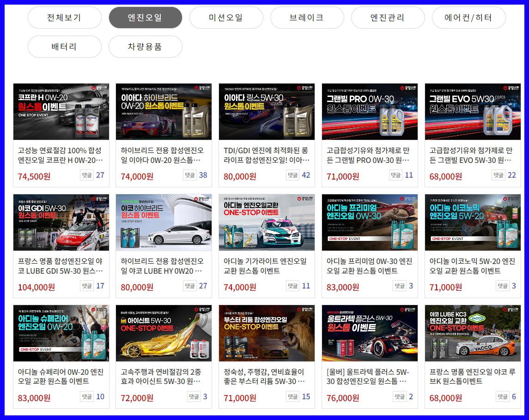529x420 pixels.
Task: Open the 울트라텍 플러스 5W-30 banner
Action: 370,333
